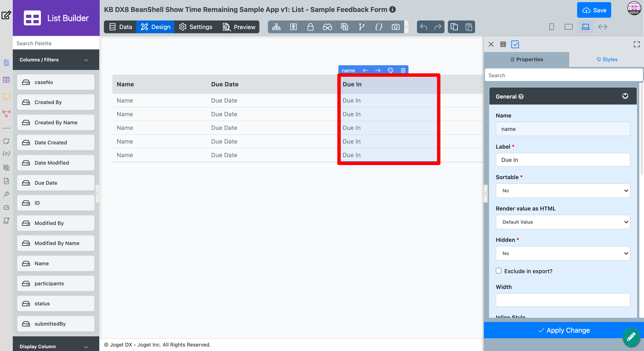Click the translation icon in toolbar

pyautogui.click(x=344, y=27)
